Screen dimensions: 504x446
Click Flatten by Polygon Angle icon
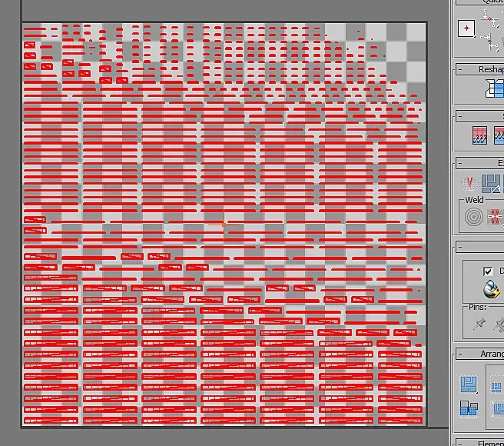click(491, 184)
